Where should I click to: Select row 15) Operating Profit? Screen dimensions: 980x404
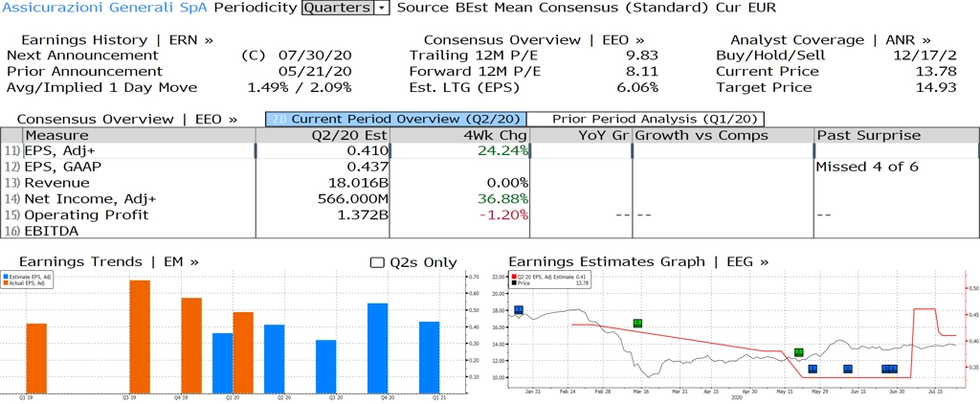click(490, 214)
